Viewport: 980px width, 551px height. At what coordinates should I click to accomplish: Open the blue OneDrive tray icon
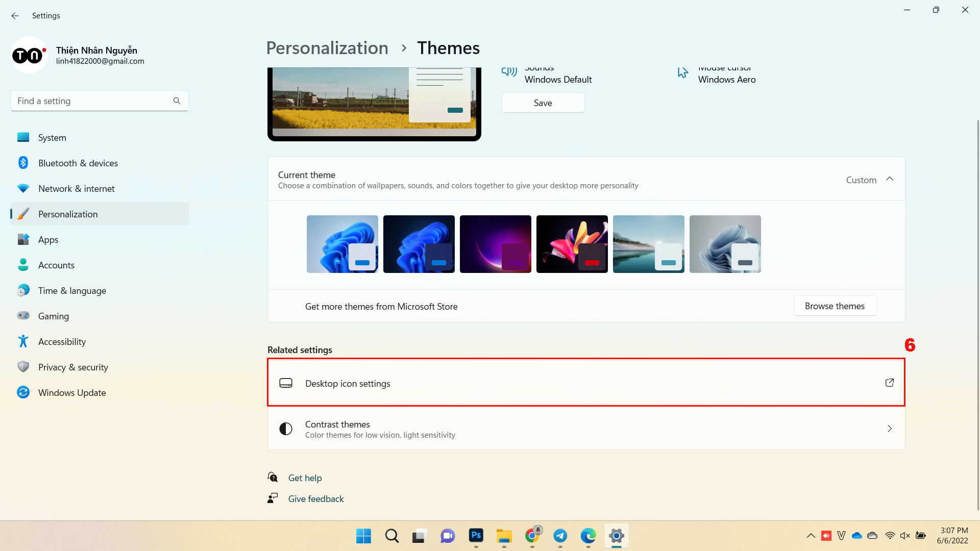point(857,536)
